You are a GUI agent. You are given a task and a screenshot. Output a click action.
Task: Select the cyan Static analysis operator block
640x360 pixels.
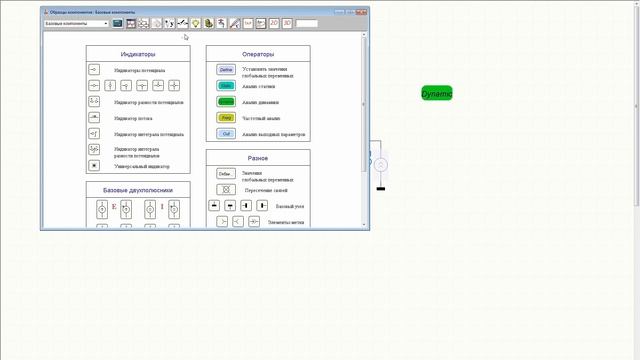[x=226, y=86]
